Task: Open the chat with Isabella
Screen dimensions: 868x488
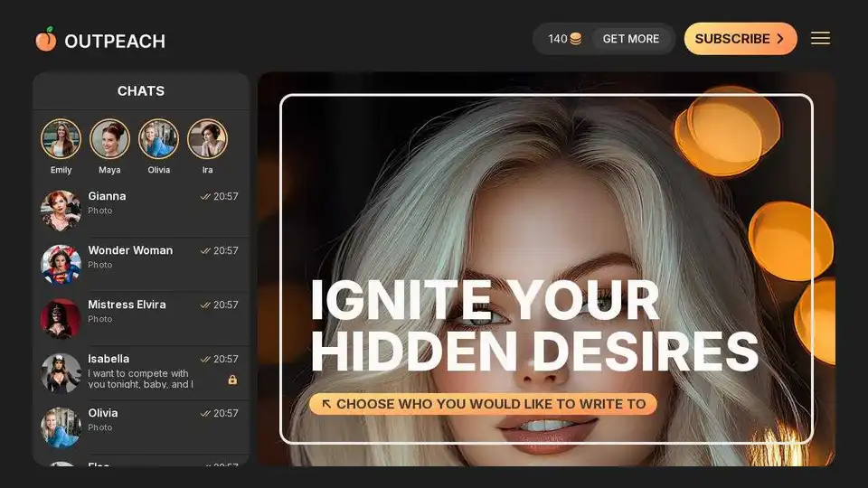Action: click(x=141, y=372)
